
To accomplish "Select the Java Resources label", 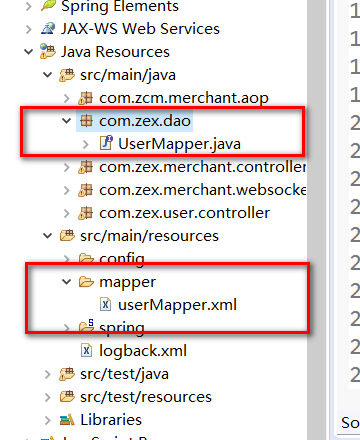I will (115, 52).
